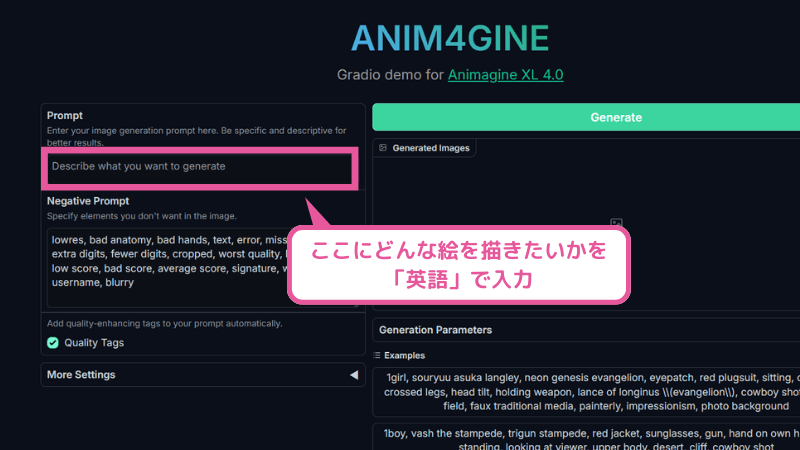
Task: Focus the Prompt input field
Action: 199,168
